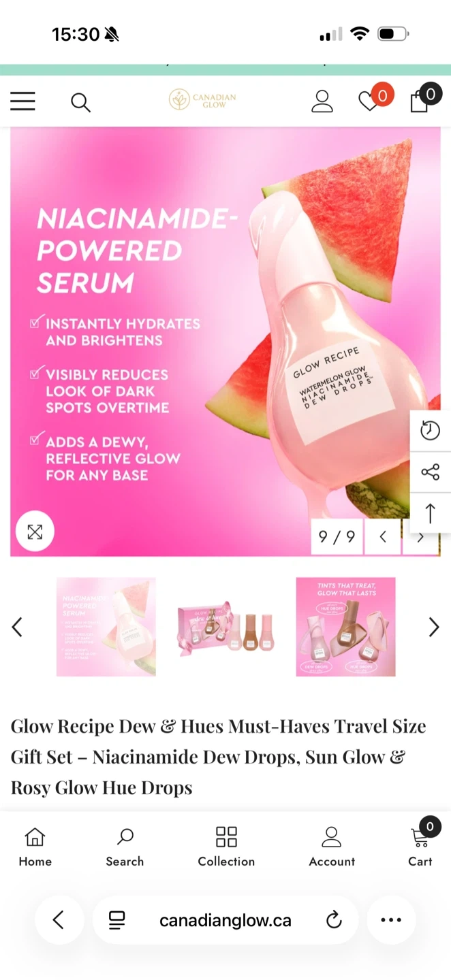Go to Home tab in bottom bar
Image resolution: width=451 pixels, height=980 pixels.
[35, 847]
